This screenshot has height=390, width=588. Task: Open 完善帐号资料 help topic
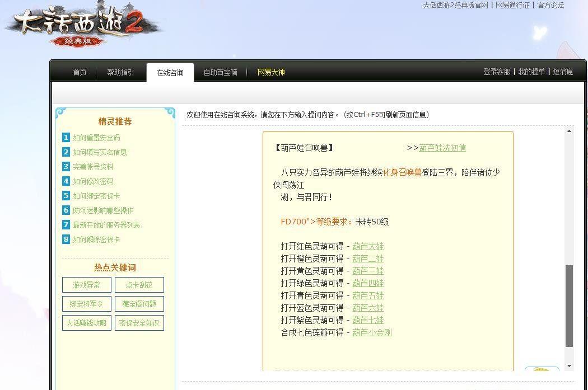tap(93, 167)
